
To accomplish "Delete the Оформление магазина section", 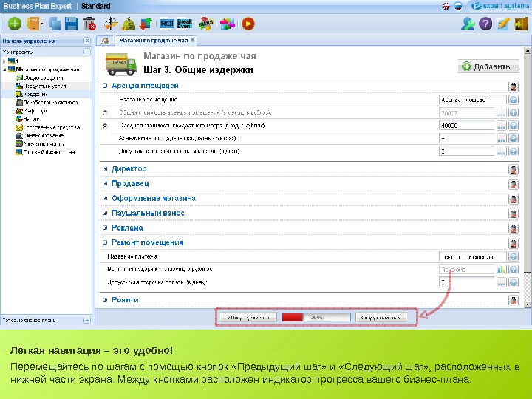I will [514, 199].
